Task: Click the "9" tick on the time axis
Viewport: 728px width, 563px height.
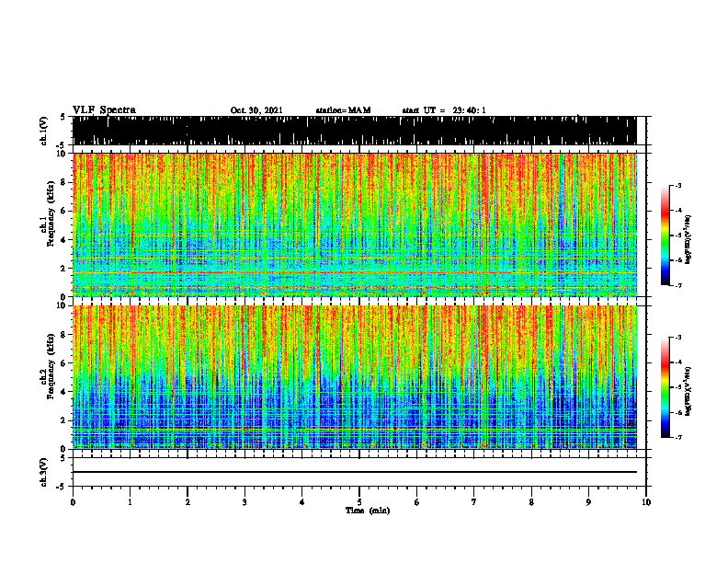Action: pos(588,502)
